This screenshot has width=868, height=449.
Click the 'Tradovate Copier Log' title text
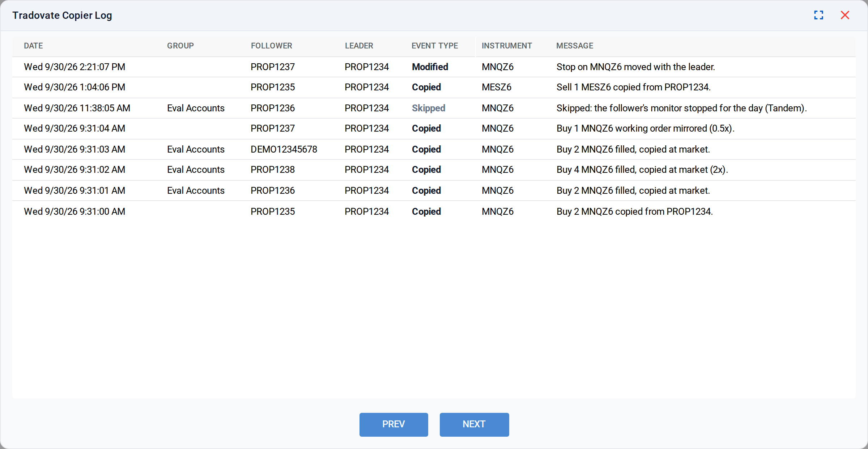[x=62, y=15]
